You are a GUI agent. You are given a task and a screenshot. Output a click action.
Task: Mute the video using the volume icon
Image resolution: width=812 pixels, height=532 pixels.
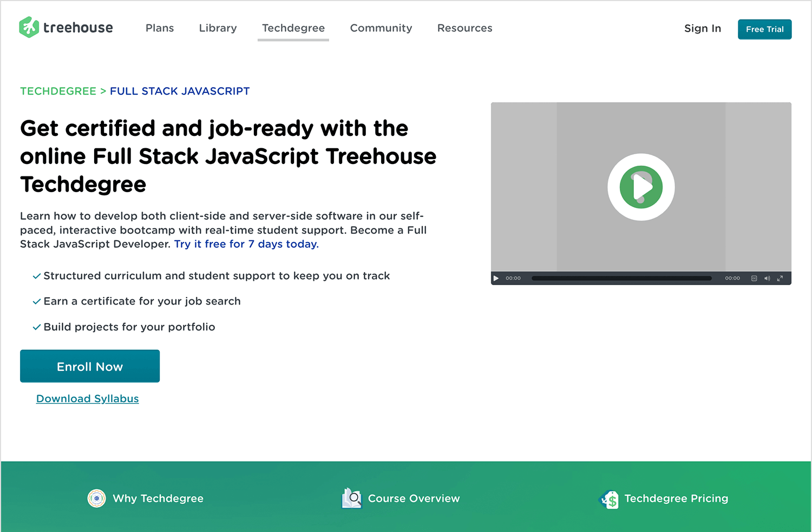click(767, 278)
